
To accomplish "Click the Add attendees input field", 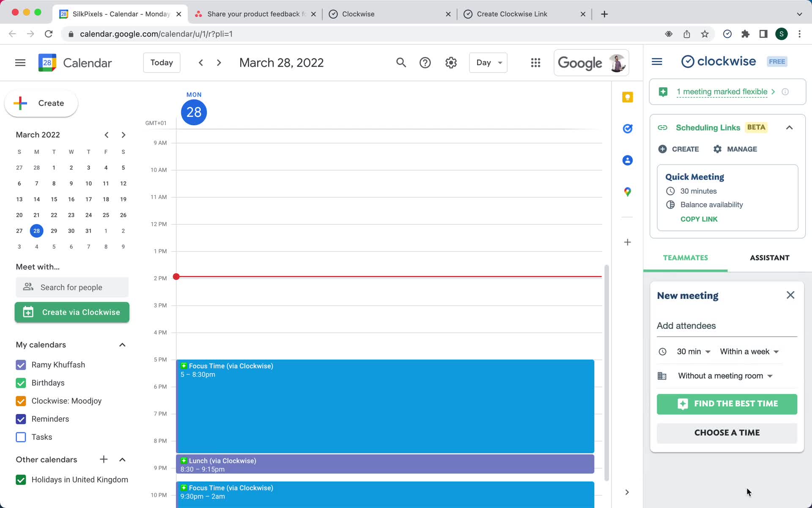I will 727,326.
